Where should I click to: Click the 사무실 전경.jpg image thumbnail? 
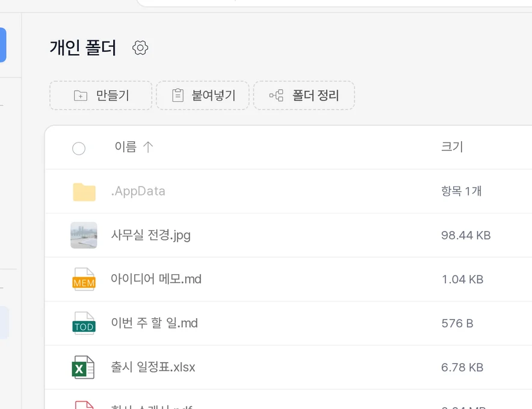(x=84, y=235)
